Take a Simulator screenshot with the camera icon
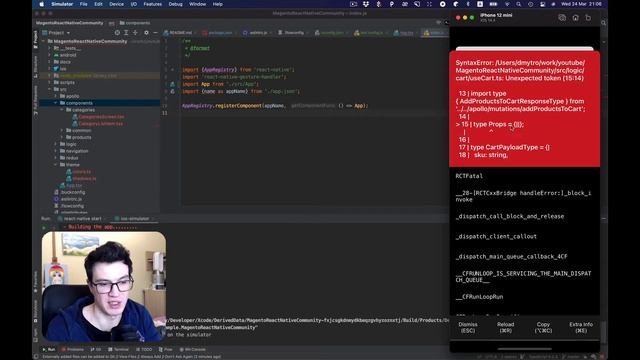The width and height of the screenshot is (640, 360). (562, 18)
